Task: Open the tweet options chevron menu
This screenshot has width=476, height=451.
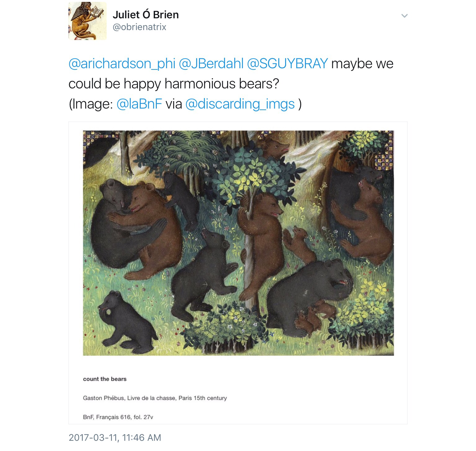Action: tap(404, 16)
